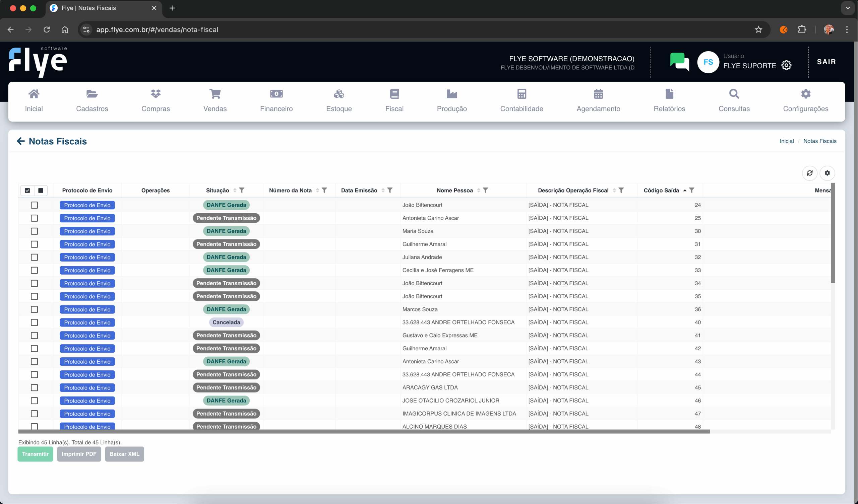Click the table's horizontal scrollbar

(364, 432)
